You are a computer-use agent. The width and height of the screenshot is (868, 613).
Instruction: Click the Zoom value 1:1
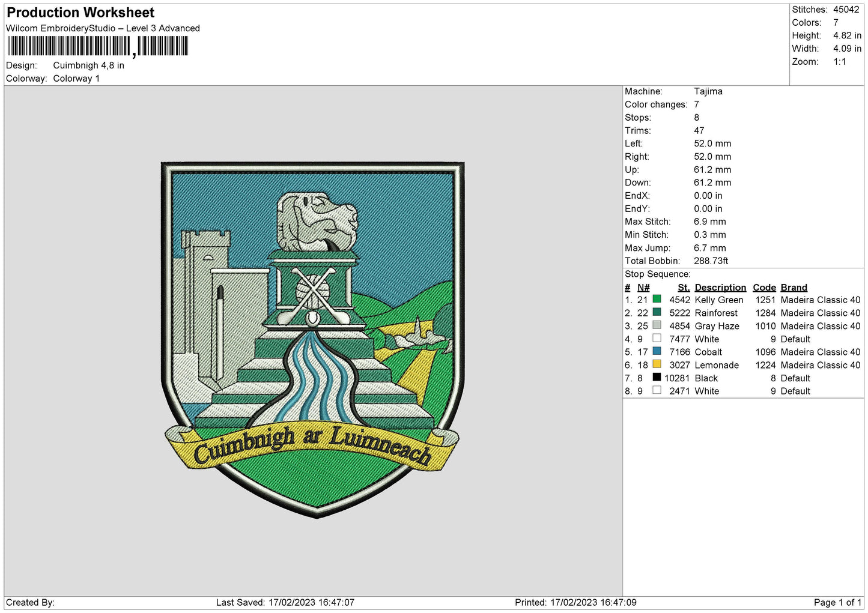(840, 62)
